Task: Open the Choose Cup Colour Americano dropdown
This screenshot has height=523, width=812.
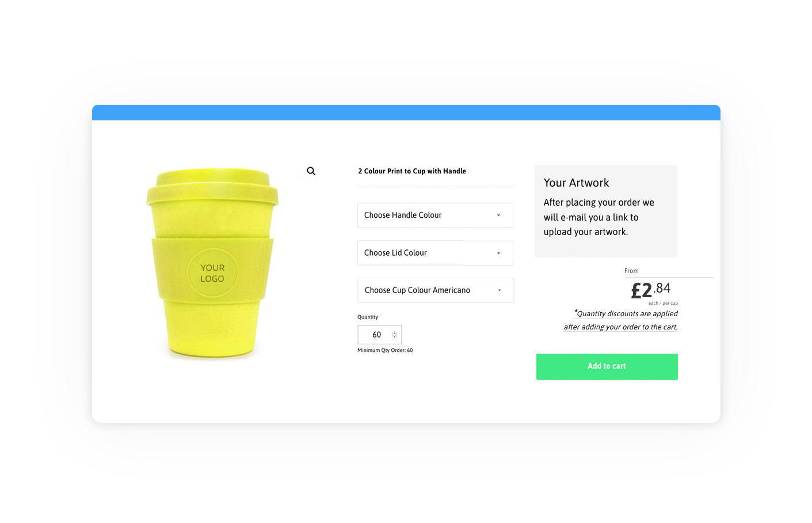Action: (x=436, y=290)
